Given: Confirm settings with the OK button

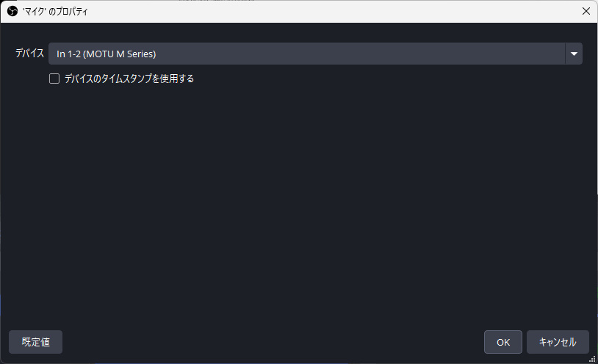Looking at the screenshot, I should (503, 342).
